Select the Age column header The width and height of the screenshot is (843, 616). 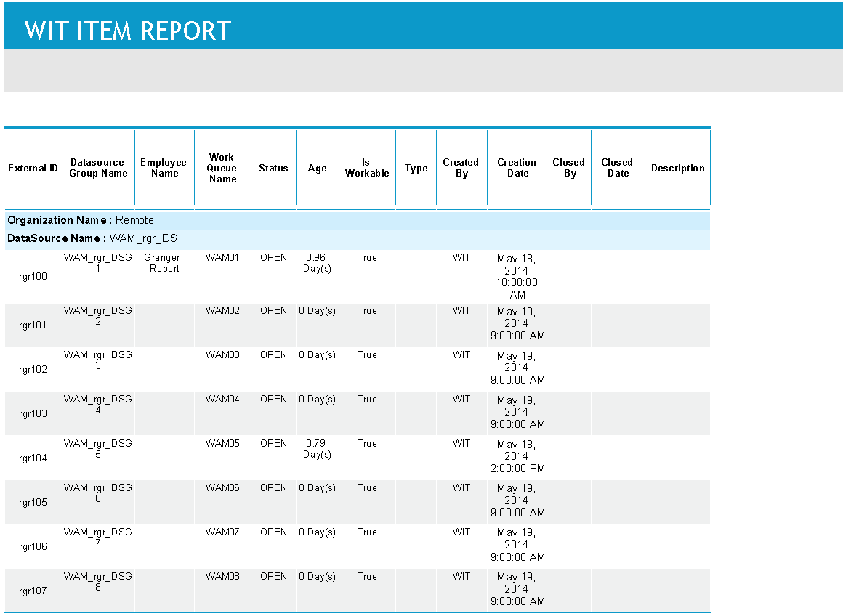click(317, 169)
